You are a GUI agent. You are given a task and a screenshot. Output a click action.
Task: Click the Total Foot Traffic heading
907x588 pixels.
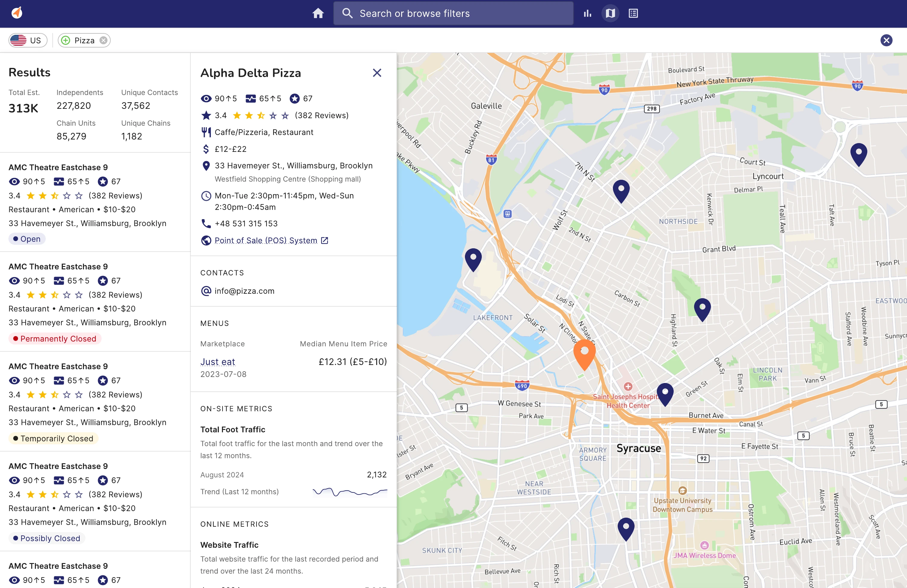pyautogui.click(x=232, y=430)
